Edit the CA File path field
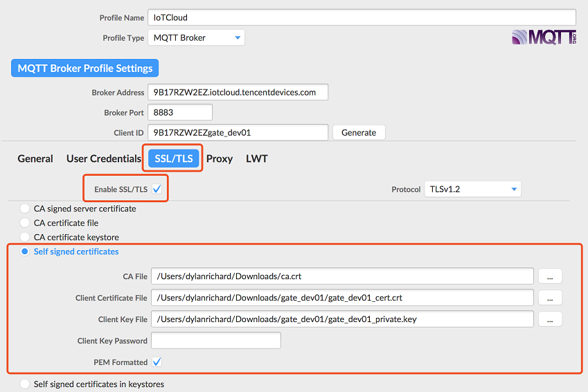The image size is (588, 392). click(342, 276)
